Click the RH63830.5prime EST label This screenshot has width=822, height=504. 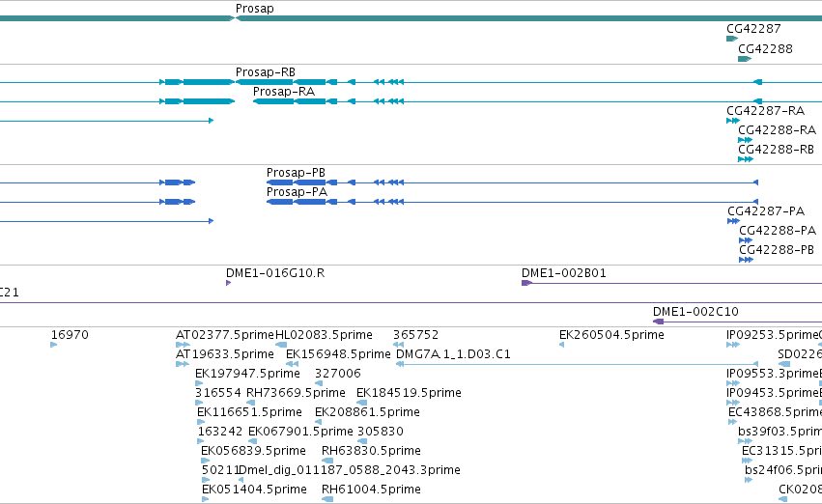371,452
